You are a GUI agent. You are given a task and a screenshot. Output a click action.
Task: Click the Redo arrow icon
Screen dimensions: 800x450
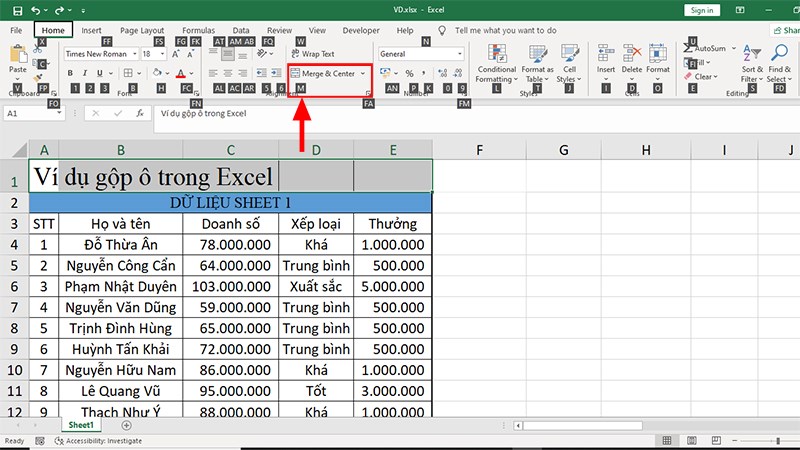point(59,10)
